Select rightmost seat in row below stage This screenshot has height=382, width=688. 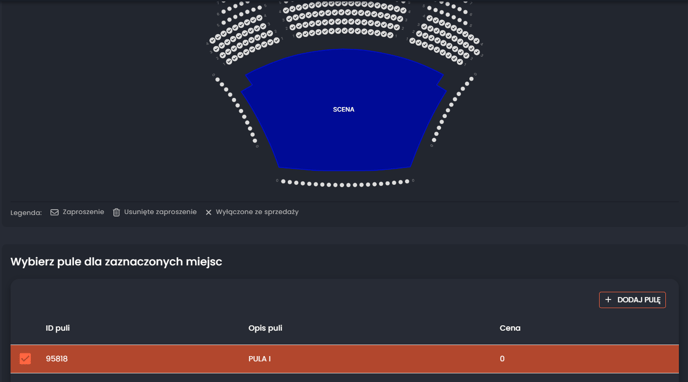[x=407, y=181]
